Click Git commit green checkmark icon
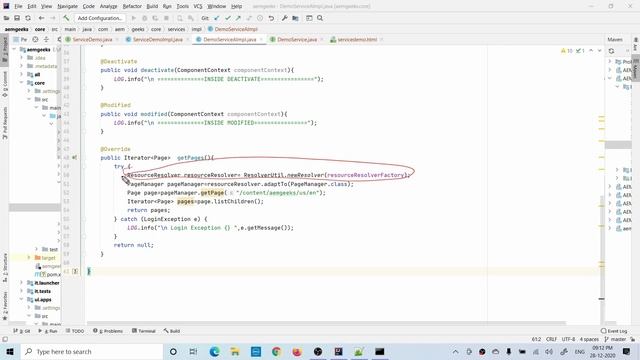 tap(228, 18)
